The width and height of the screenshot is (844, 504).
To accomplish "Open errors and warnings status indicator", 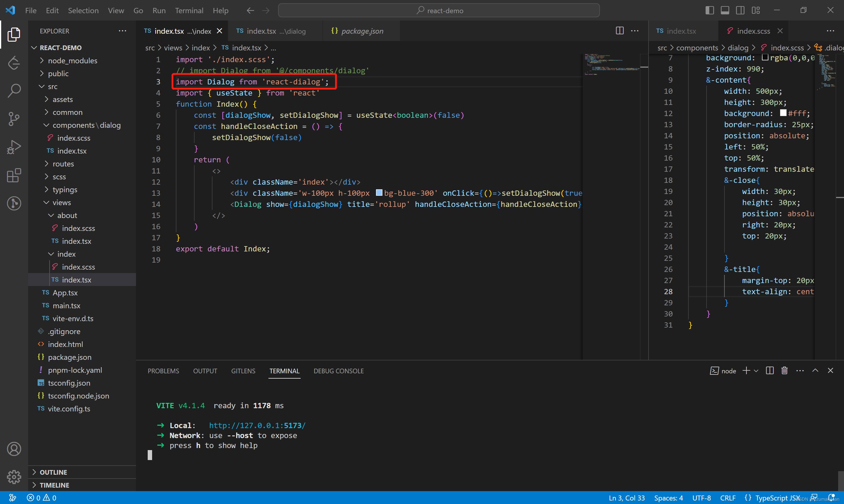I will (41, 498).
